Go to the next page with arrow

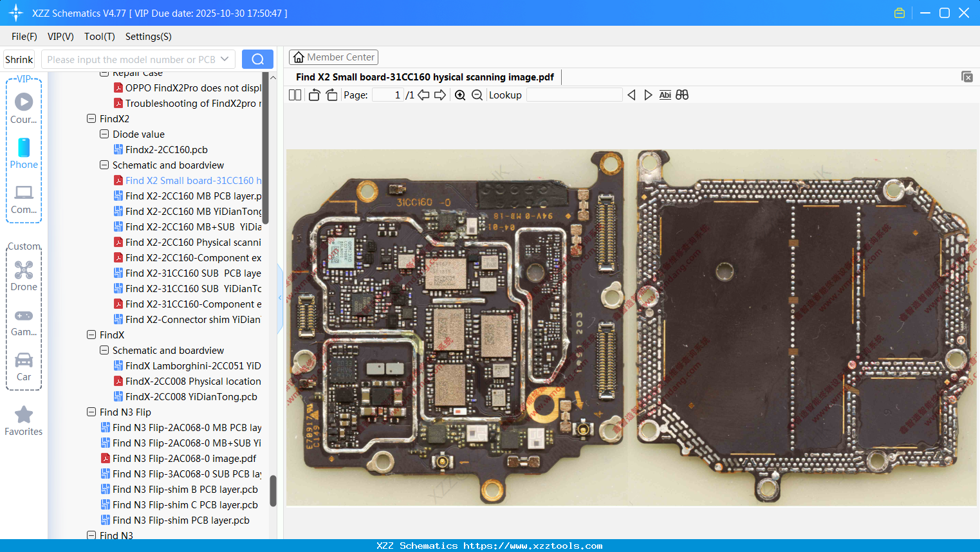(x=440, y=95)
